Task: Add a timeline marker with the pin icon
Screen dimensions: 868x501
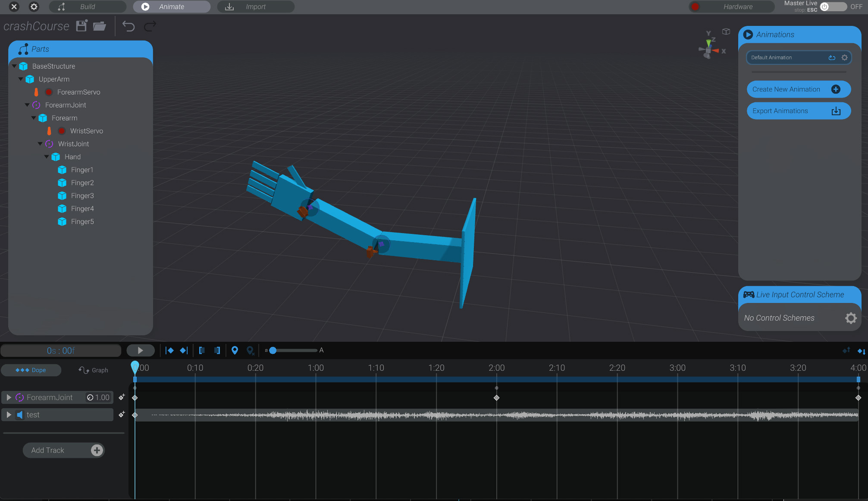Action: click(x=235, y=350)
